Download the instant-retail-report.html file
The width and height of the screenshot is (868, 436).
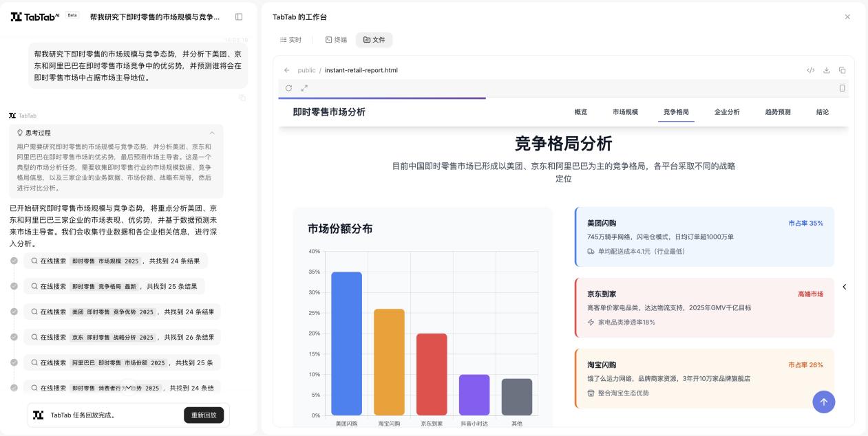pyautogui.click(x=827, y=70)
